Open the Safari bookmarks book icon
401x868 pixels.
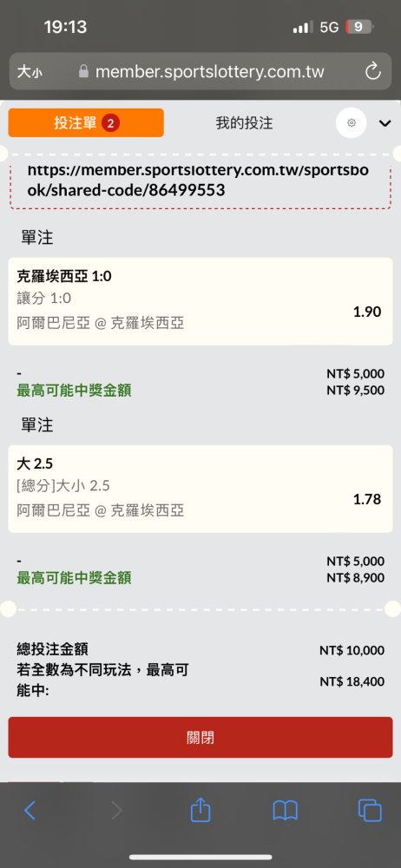tap(286, 811)
